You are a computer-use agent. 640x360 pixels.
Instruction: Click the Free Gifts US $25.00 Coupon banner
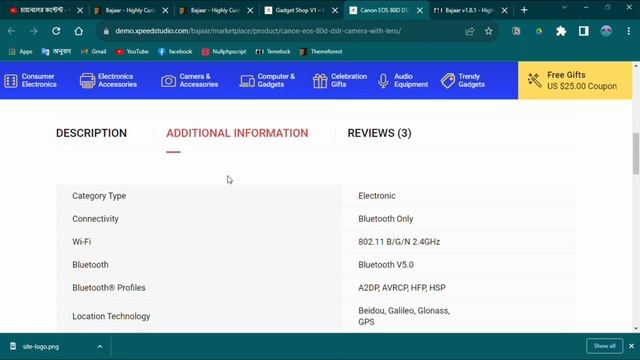(575, 80)
